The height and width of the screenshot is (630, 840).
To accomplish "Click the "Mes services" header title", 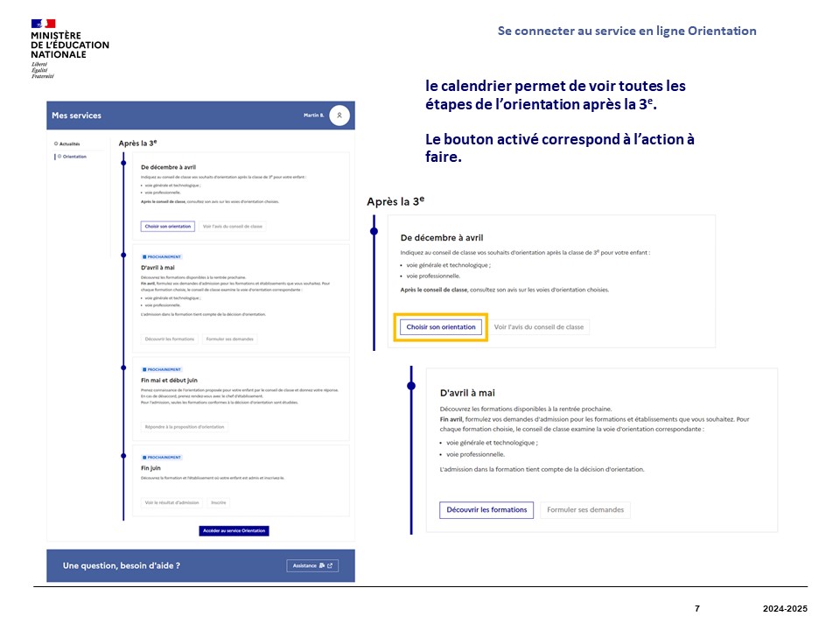I will tap(76, 115).
